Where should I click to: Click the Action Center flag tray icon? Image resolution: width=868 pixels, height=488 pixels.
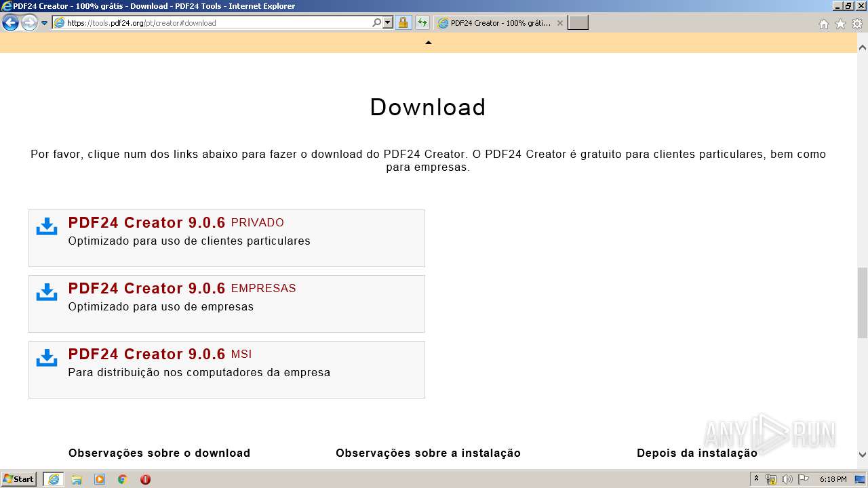(804, 479)
